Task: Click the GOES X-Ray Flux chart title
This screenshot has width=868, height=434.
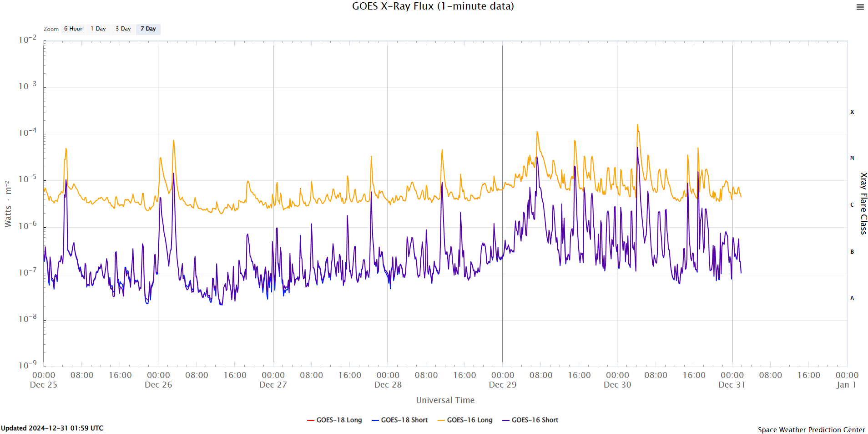Action: click(x=433, y=6)
